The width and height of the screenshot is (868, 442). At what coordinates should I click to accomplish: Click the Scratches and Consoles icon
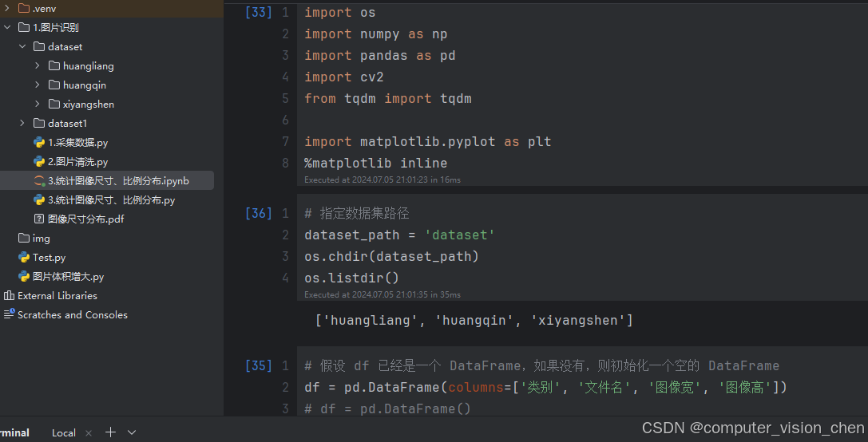click(x=9, y=315)
